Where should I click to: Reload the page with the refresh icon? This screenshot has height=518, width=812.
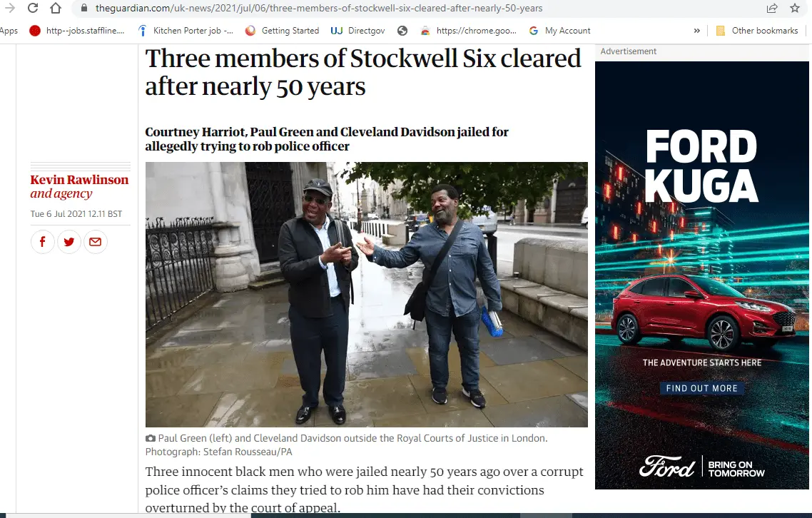33,8
